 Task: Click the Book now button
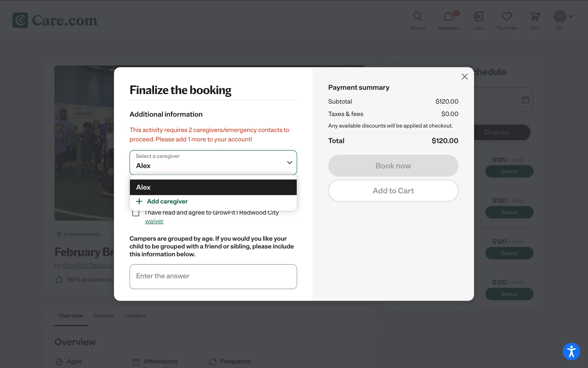click(393, 166)
